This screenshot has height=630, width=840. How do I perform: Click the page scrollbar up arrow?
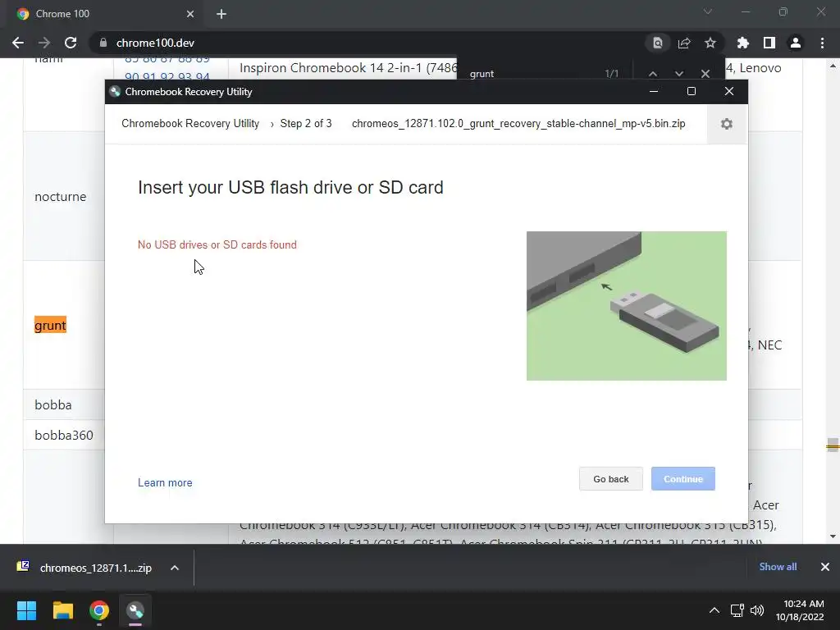pos(833,66)
